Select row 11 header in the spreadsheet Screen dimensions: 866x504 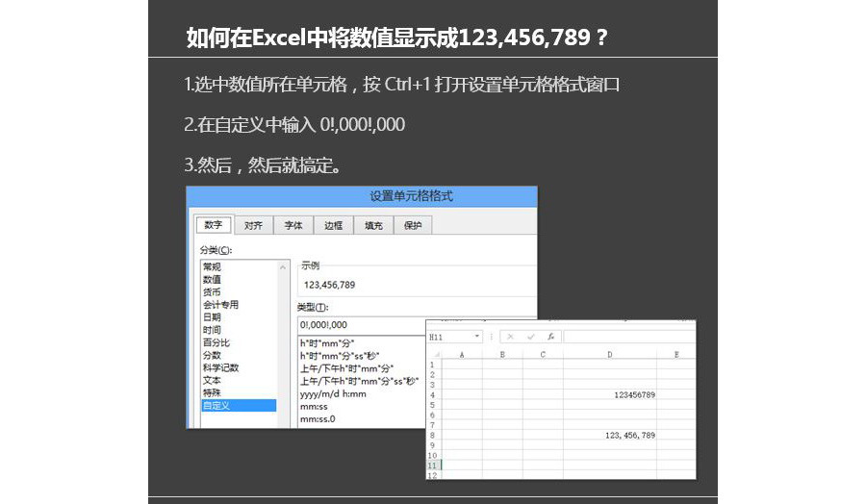[434, 466]
